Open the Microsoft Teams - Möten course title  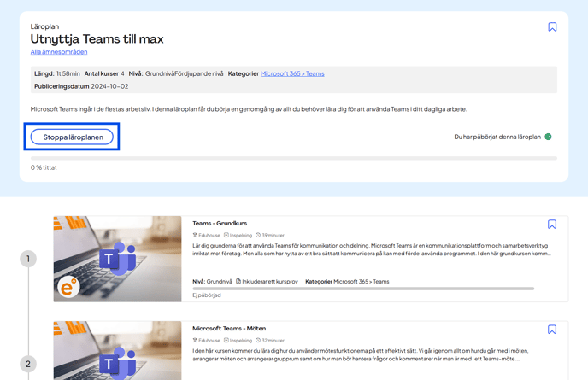click(229, 329)
